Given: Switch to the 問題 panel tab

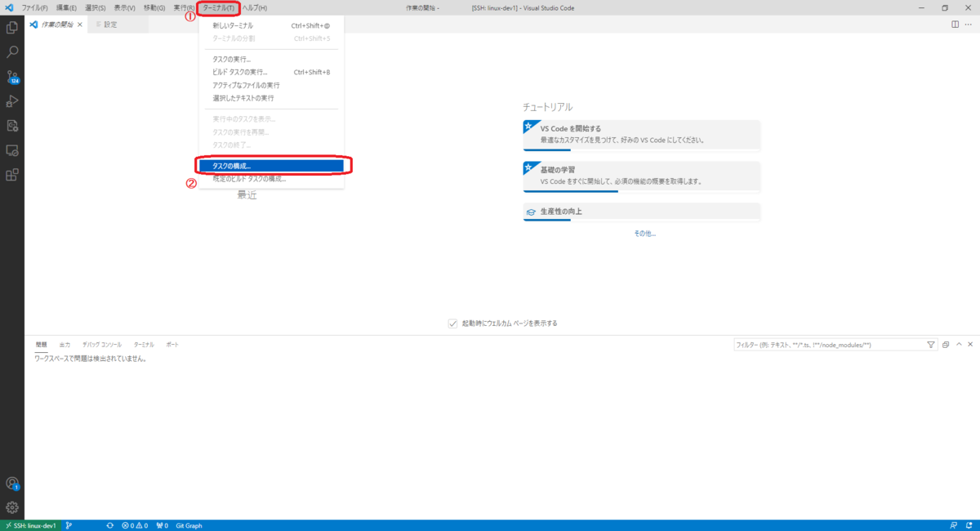Looking at the screenshot, I should tap(41, 345).
